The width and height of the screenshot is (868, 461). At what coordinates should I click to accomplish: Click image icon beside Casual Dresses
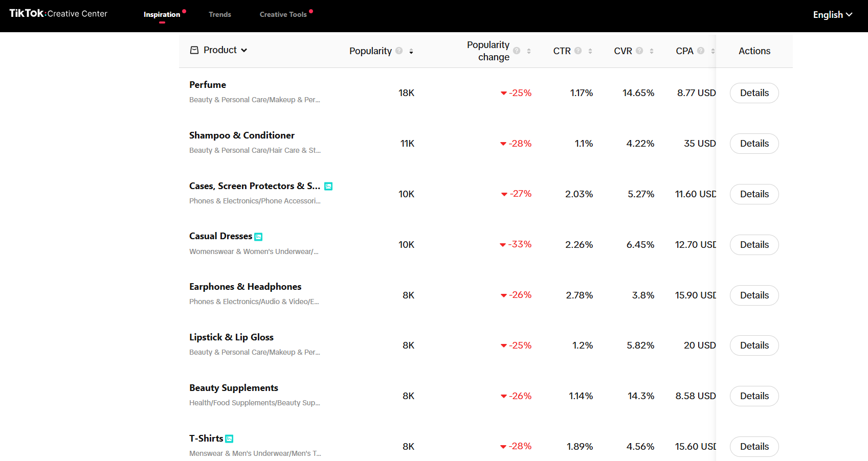click(258, 237)
